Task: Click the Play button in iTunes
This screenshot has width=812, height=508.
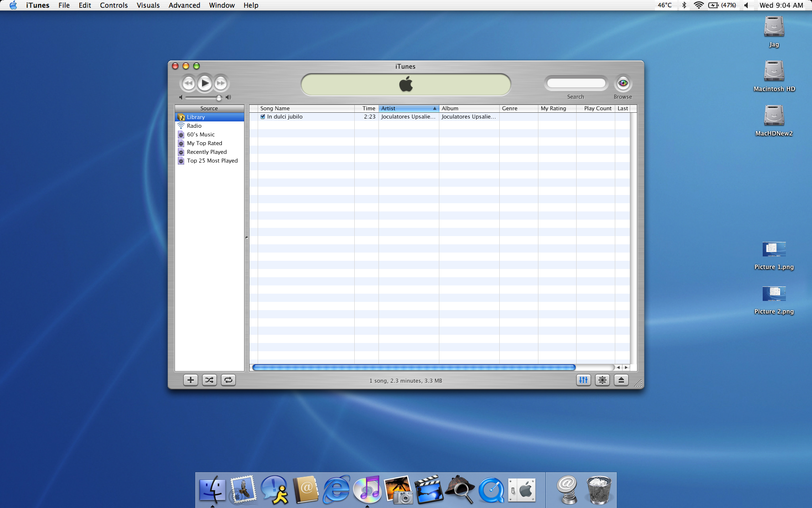Action: coord(205,83)
